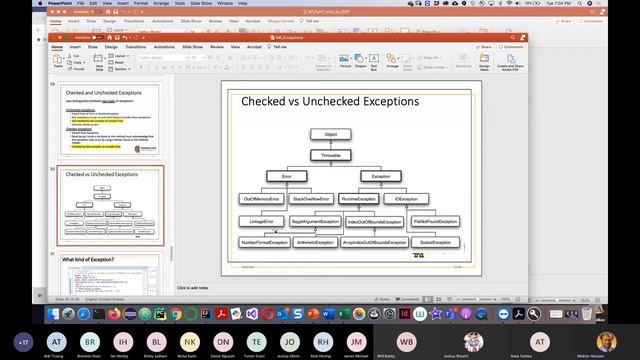
Task: Click Create and Share Adobe PDF
Action: pos(510,62)
